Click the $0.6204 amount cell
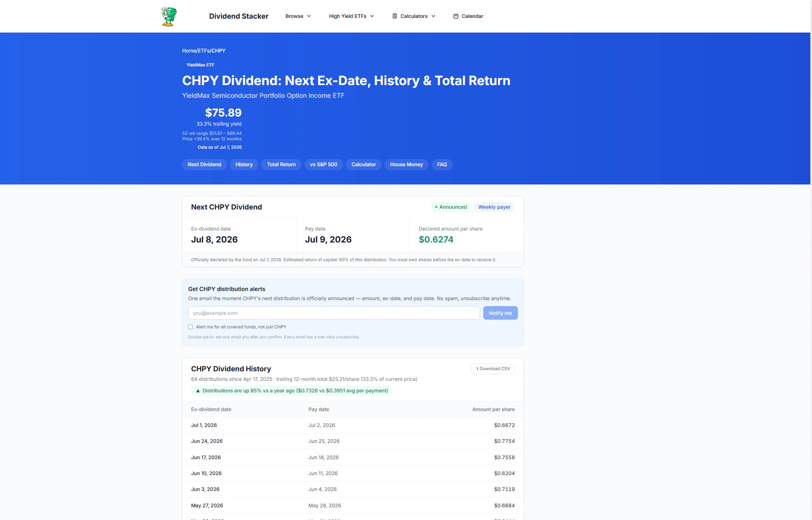The height and width of the screenshot is (520, 812). tap(504, 473)
